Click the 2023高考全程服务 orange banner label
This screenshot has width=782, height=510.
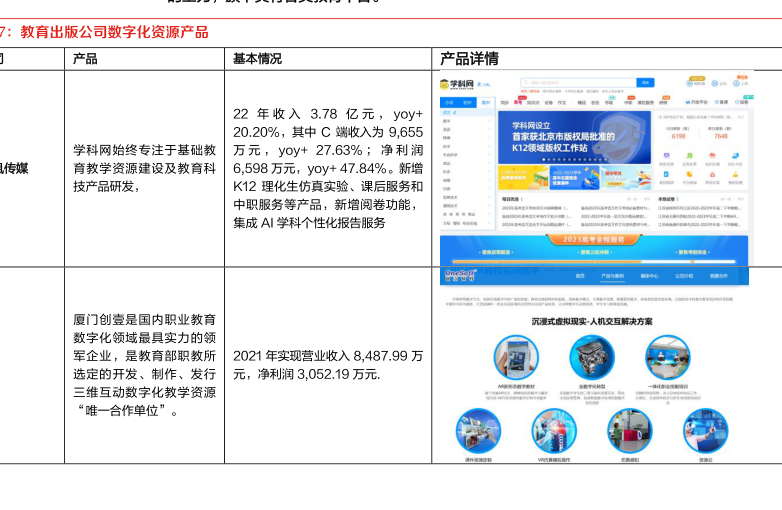593,240
